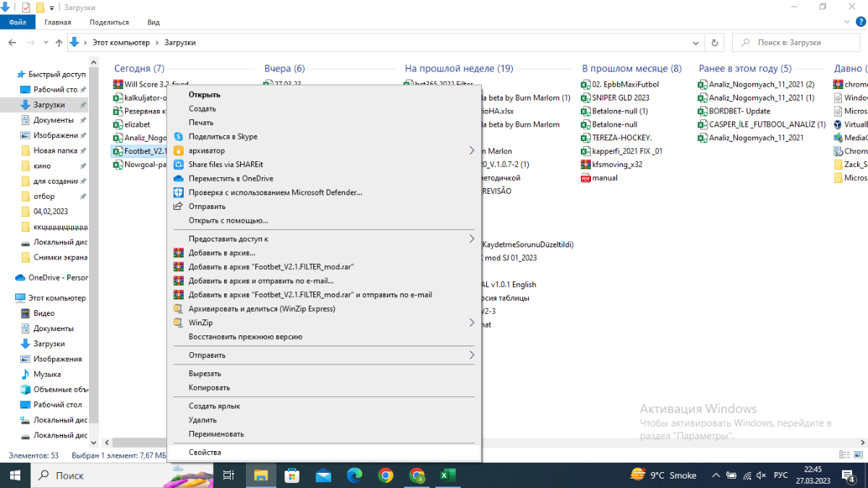868x488 pixels.
Task: Launch Microsoft Edge from the taskbar
Action: [354, 475]
